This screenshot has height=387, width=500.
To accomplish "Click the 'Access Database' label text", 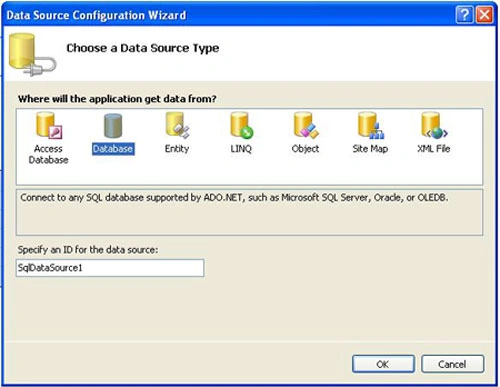I will (x=49, y=154).
